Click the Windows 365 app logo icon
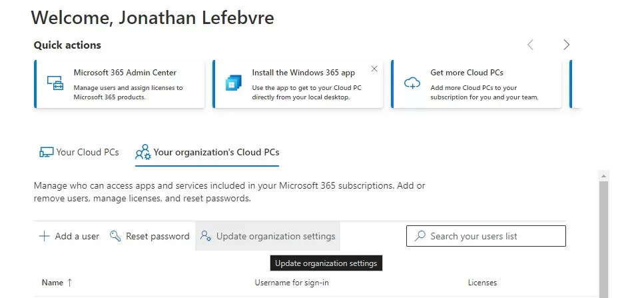The image size is (644, 298). tap(233, 83)
